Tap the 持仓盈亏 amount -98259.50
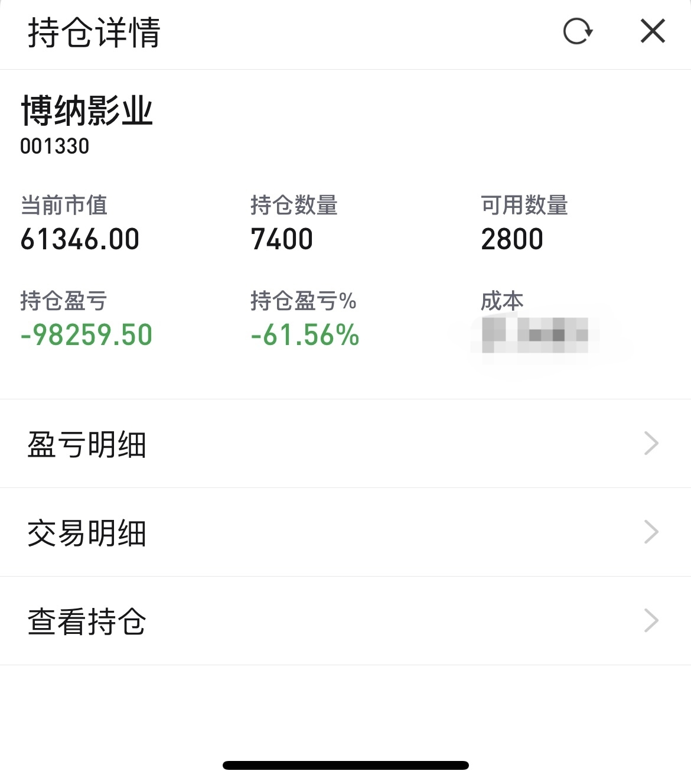Image resolution: width=691 pixels, height=784 pixels. pyautogui.click(x=86, y=335)
